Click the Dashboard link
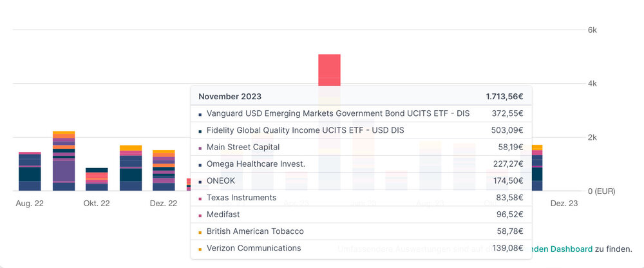Image resolution: width=644 pixels, height=268 pixels. [x=571, y=249]
